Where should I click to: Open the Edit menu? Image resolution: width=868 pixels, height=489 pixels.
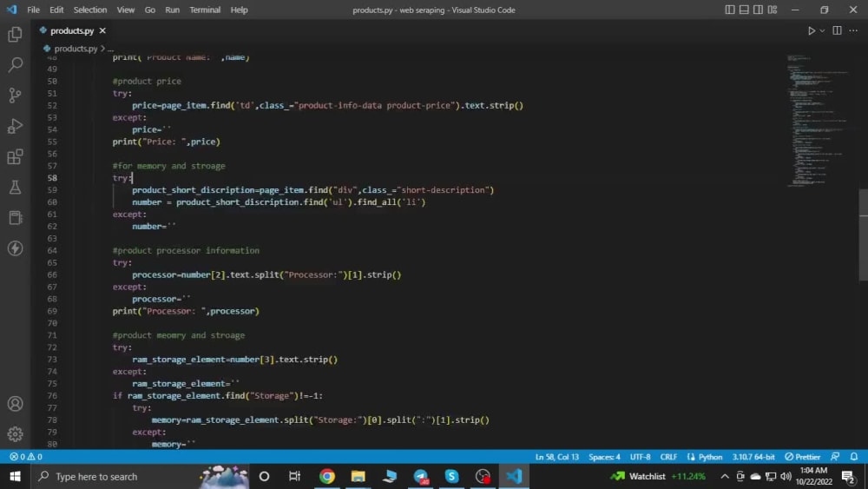(x=56, y=10)
